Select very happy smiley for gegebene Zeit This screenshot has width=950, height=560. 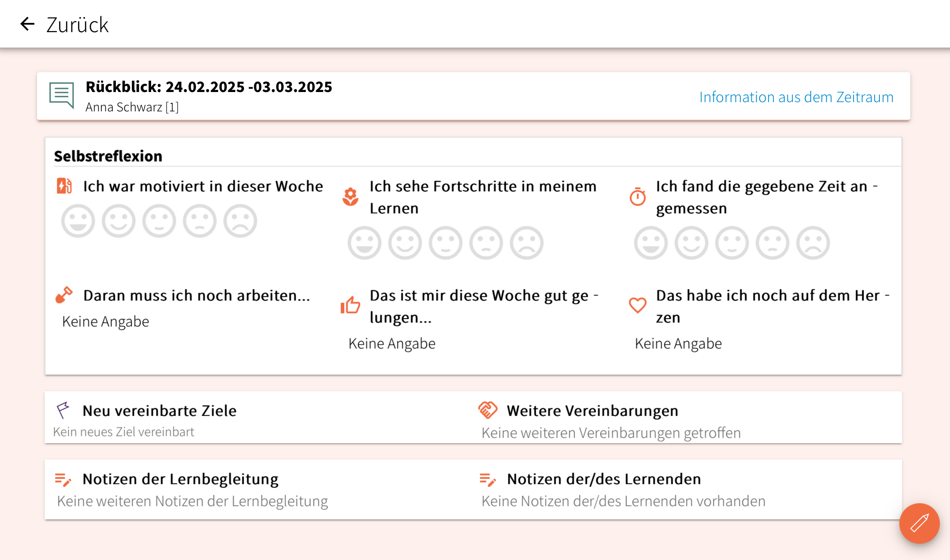tap(651, 243)
